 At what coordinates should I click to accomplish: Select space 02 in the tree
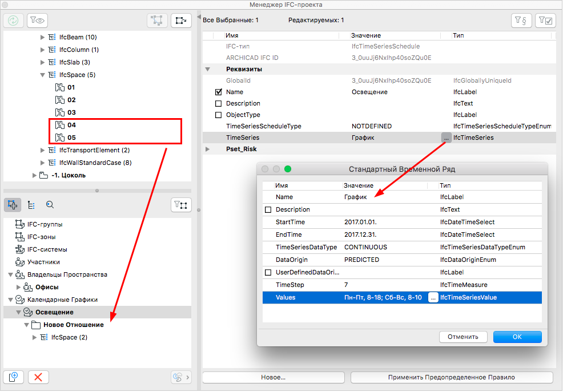[71, 100]
